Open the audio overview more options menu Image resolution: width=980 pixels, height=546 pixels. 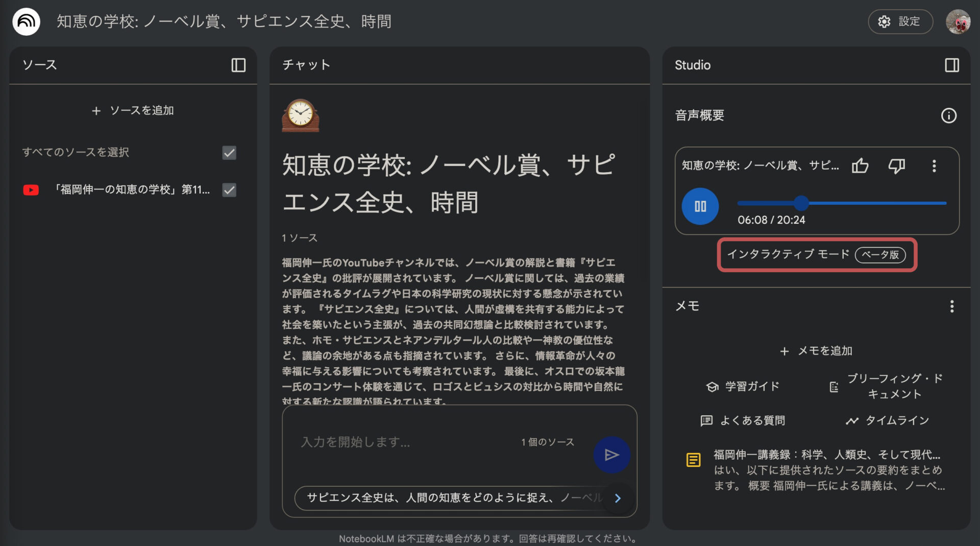tap(934, 165)
